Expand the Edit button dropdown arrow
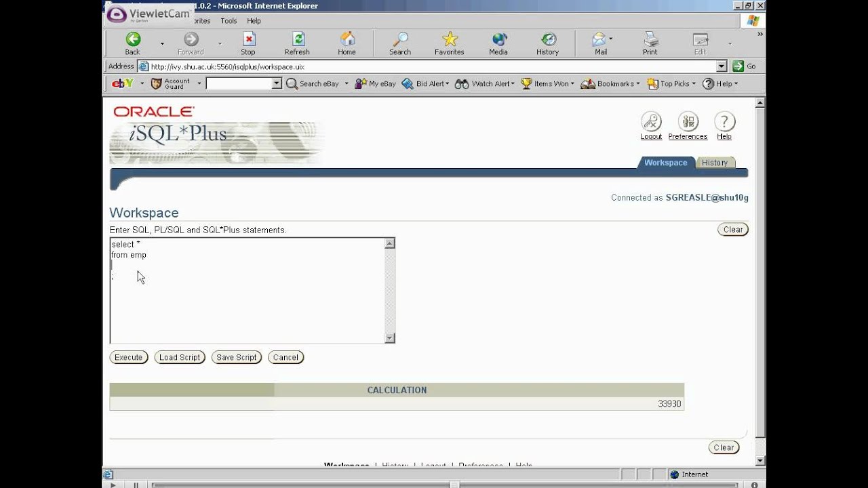868x488 pixels. (x=730, y=43)
